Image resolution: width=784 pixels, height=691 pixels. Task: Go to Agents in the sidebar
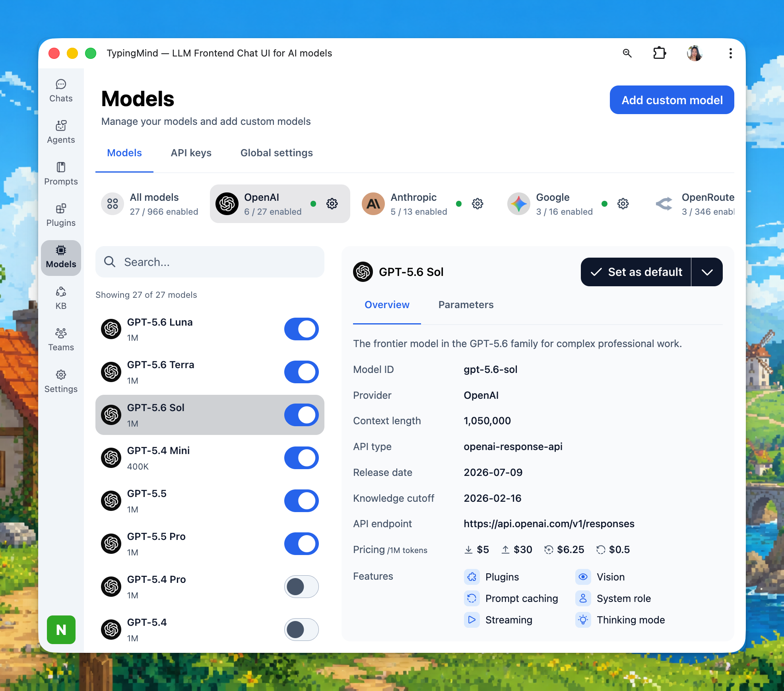coord(61,132)
